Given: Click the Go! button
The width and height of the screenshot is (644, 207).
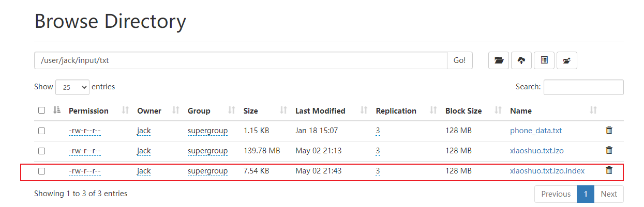Looking at the screenshot, I should tap(460, 60).
